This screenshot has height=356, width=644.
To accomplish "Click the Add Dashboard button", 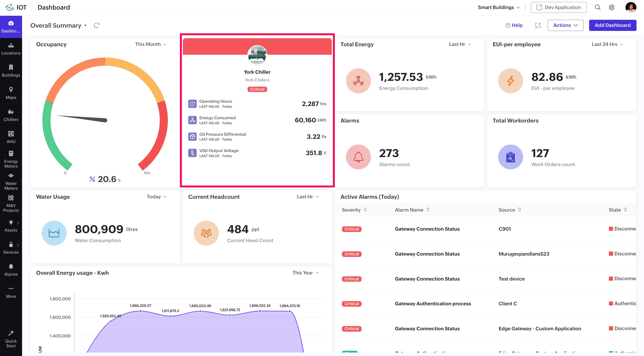I will tap(613, 25).
